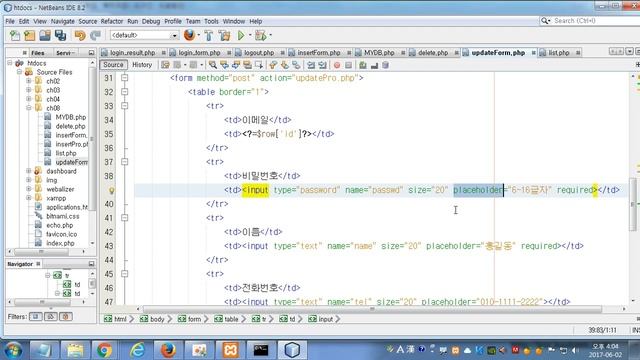Open the configuration <default> combo box
Viewport: 640px width, 360px height.
[x=144, y=36]
